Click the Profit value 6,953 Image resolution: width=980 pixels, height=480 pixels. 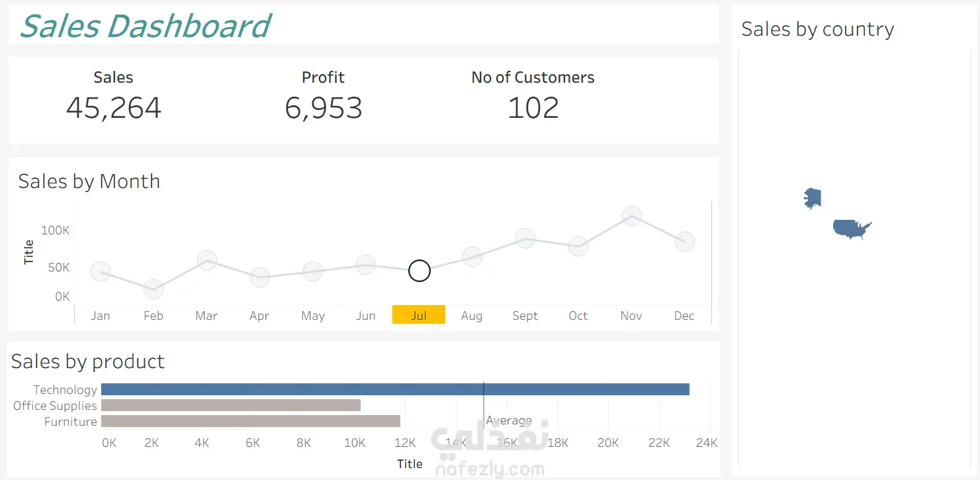pyautogui.click(x=324, y=108)
